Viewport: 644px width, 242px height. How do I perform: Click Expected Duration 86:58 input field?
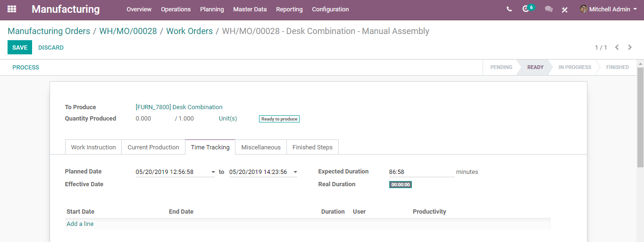422,172
